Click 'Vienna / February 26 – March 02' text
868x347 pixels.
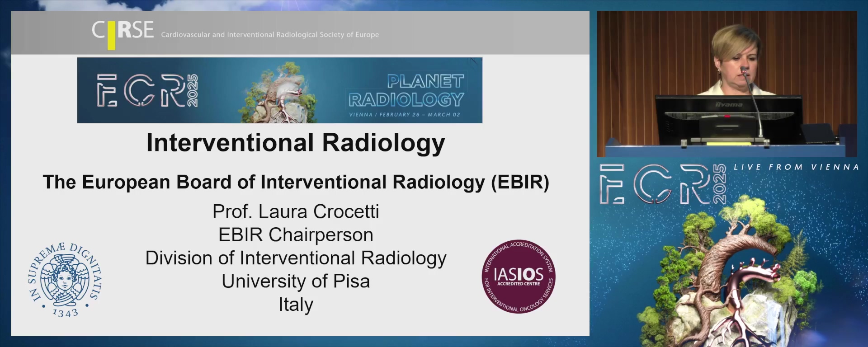pos(405,115)
